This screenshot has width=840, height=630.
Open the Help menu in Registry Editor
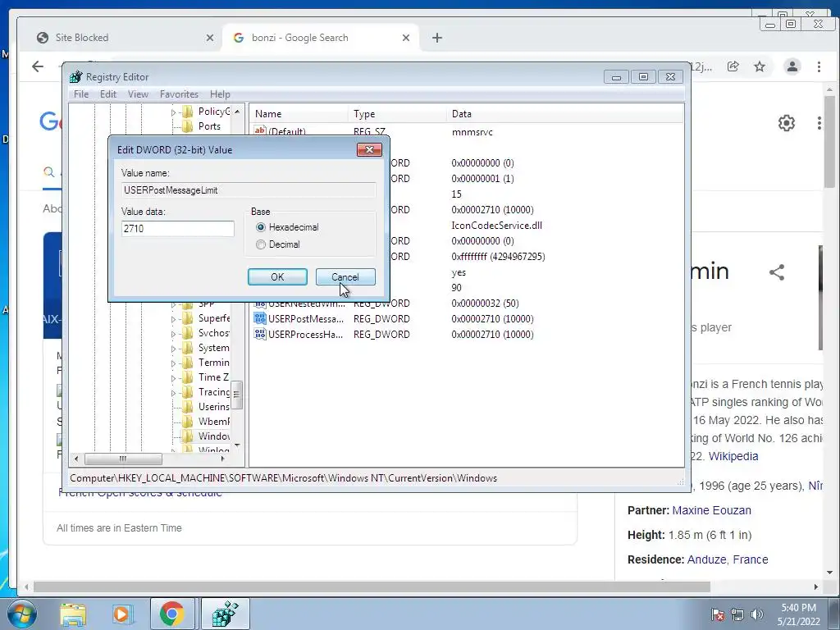(220, 94)
